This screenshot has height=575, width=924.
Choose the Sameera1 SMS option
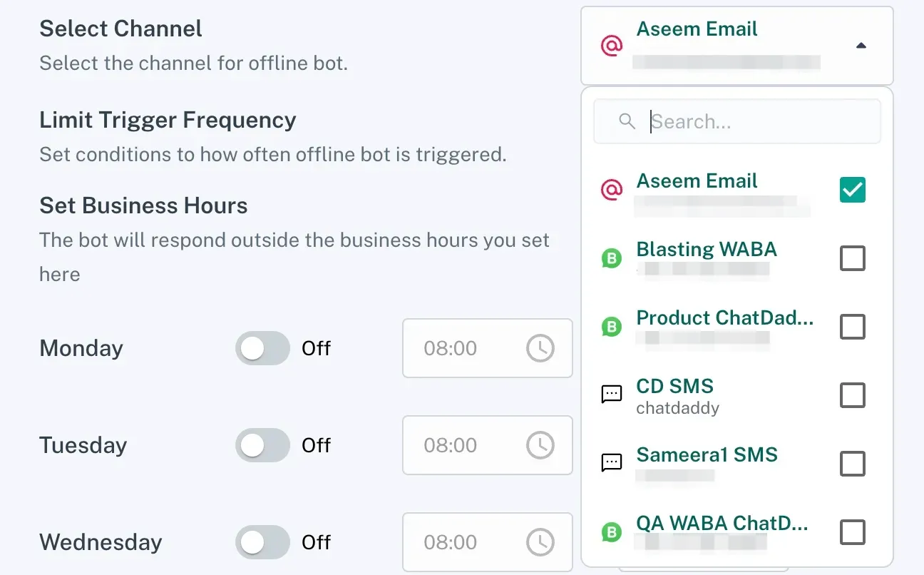[x=706, y=455]
